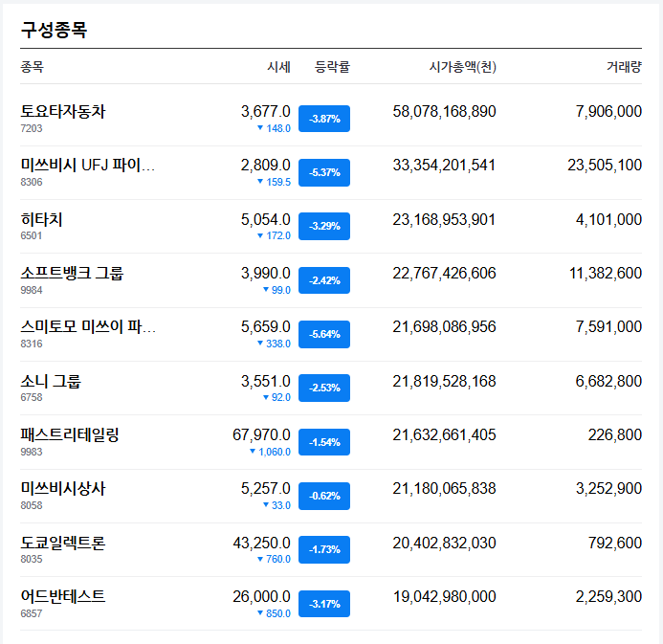Open the 토요타자동차 stock link
The width and height of the screenshot is (663, 644).
pyautogui.click(x=62, y=112)
